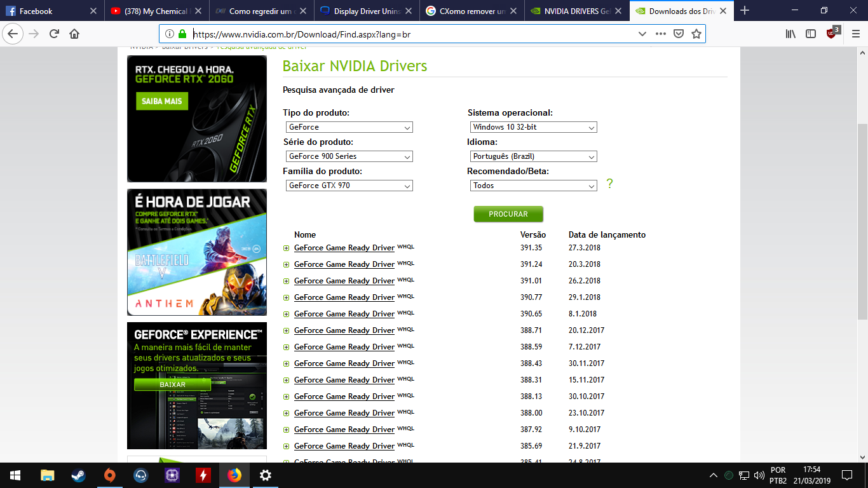Image resolution: width=868 pixels, height=488 pixels.
Task: Close the Facebook tab
Action: [93, 11]
